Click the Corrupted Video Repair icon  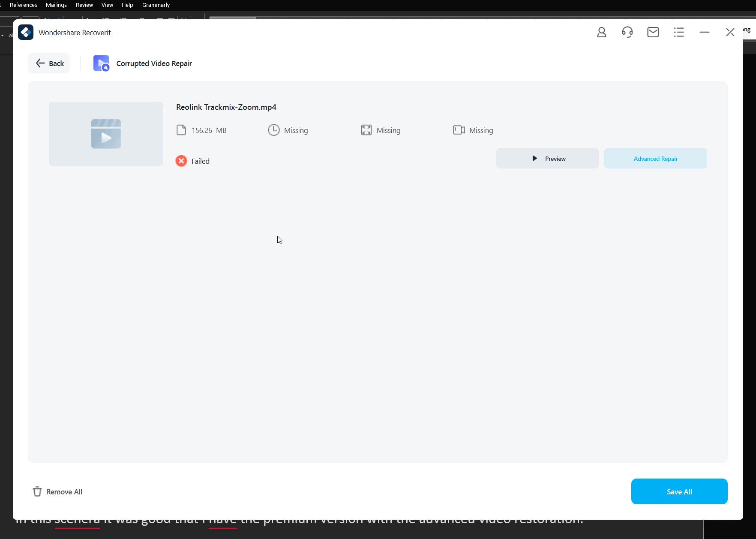(x=101, y=63)
